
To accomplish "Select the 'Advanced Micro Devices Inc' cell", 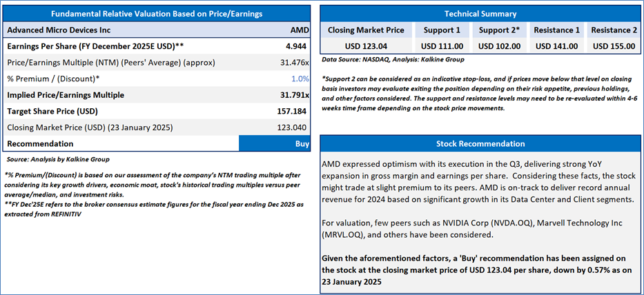I will click(x=59, y=30).
